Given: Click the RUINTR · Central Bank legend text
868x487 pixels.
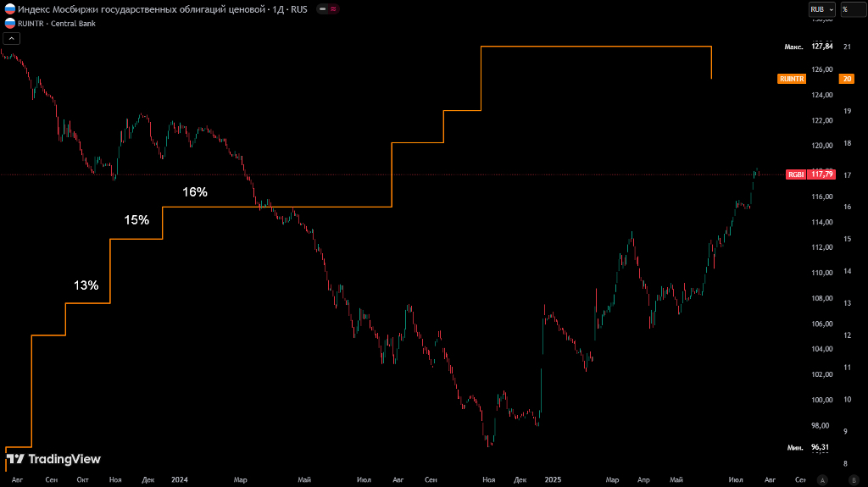Looking at the screenshot, I should point(57,24).
